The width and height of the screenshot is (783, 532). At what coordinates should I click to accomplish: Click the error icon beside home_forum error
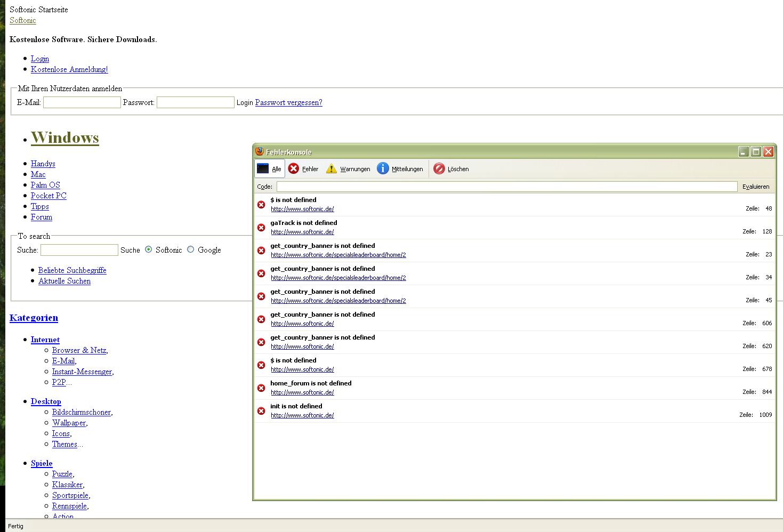(261, 388)
